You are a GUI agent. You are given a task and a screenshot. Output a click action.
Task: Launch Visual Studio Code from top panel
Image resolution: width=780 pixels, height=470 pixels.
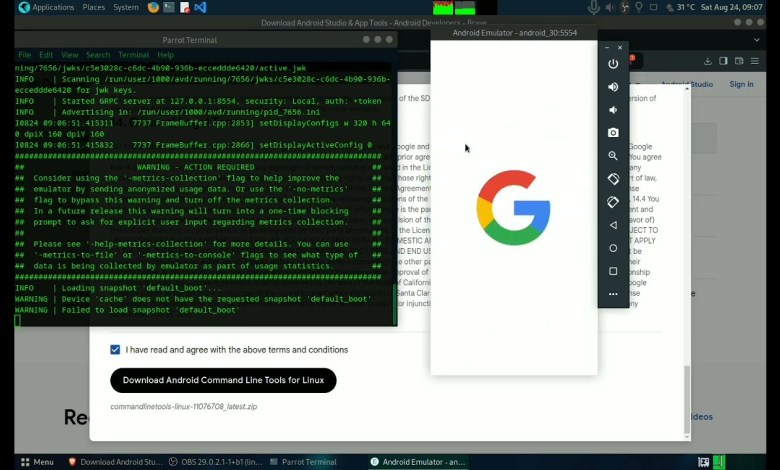coord(200,7)
